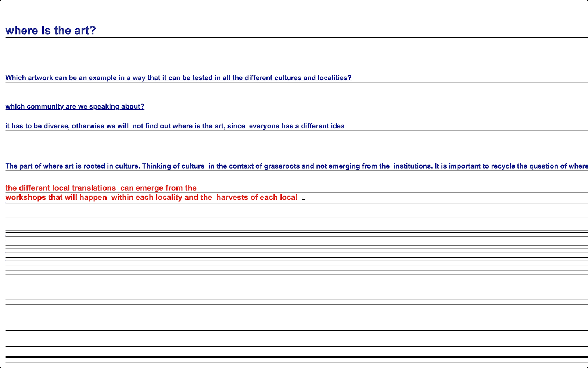Select the word "grassroots" in the blue paragraph
The image size is (588, 368).
[x=282, y=166]
